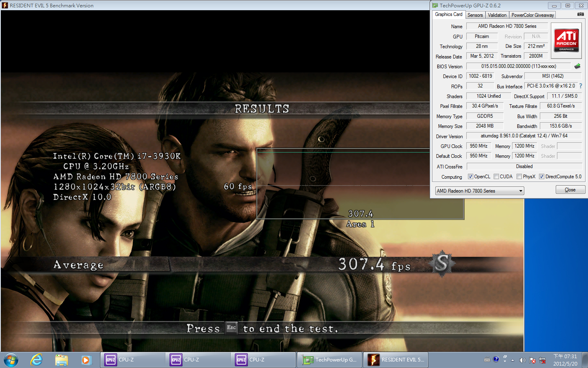Click the Driver Version field
The image size is (588, 368).
524,136
